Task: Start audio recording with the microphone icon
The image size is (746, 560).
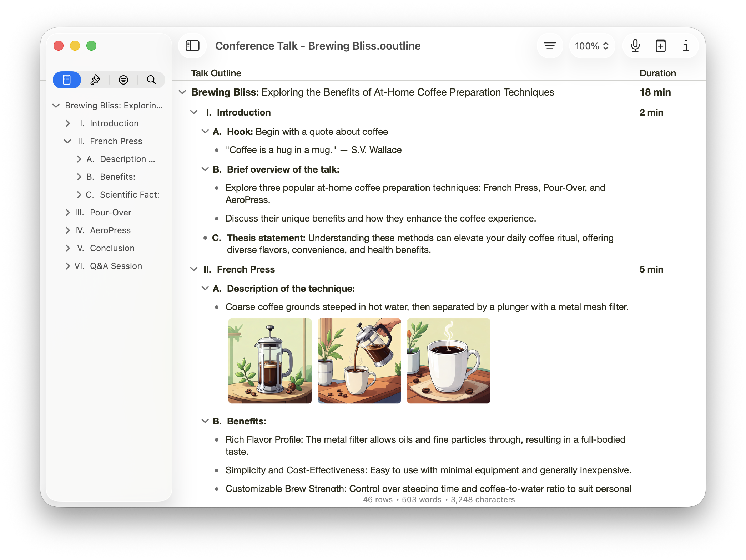Action: [635, 46]
